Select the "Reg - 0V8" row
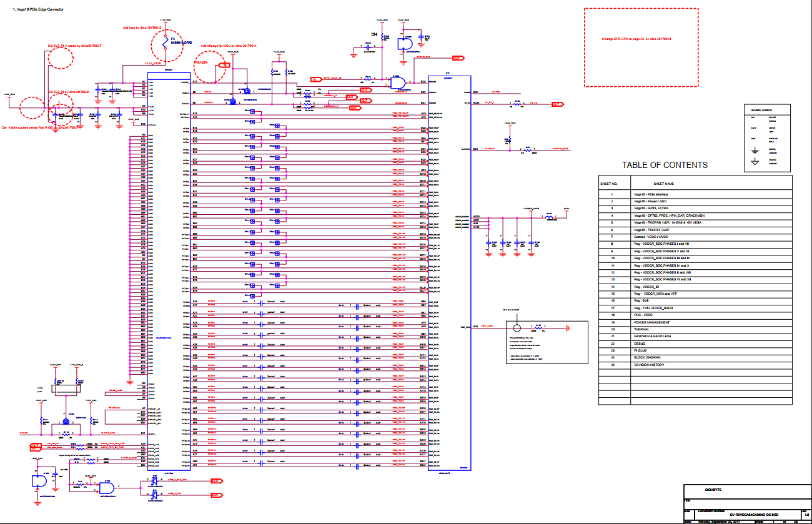The height and width of the screenshot is (524, 812). (695, 301)
